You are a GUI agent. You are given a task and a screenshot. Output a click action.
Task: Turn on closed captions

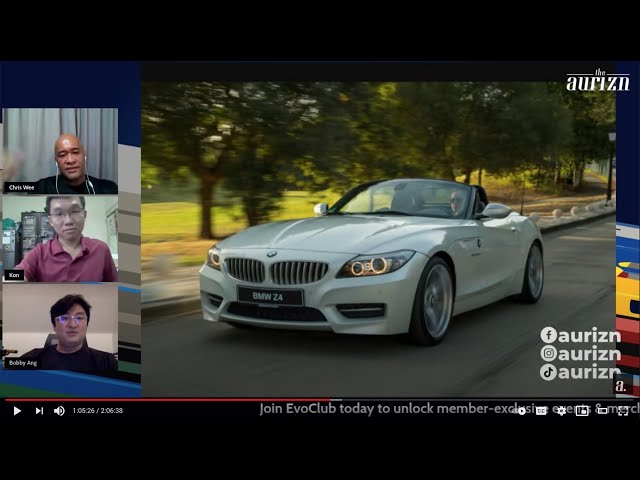(x=541, y=411)
